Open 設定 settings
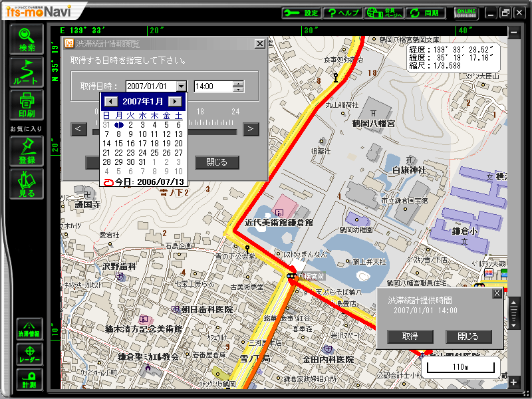 (x=302, y=13)
